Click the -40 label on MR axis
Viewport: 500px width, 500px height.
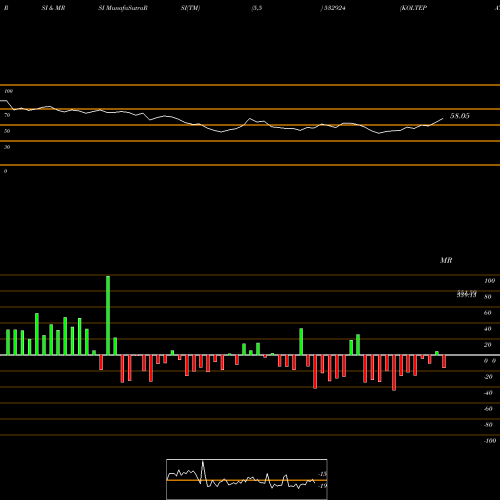tap(488, 393)
